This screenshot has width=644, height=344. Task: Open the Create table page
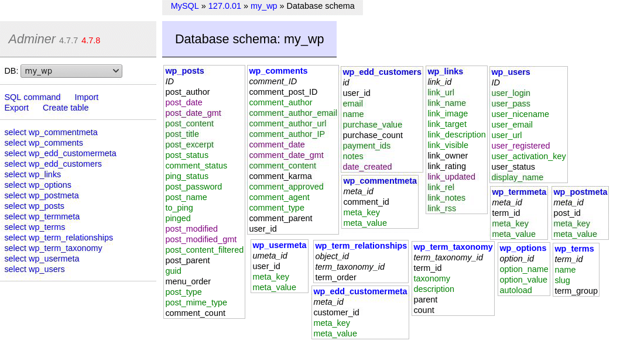[66, 108]
